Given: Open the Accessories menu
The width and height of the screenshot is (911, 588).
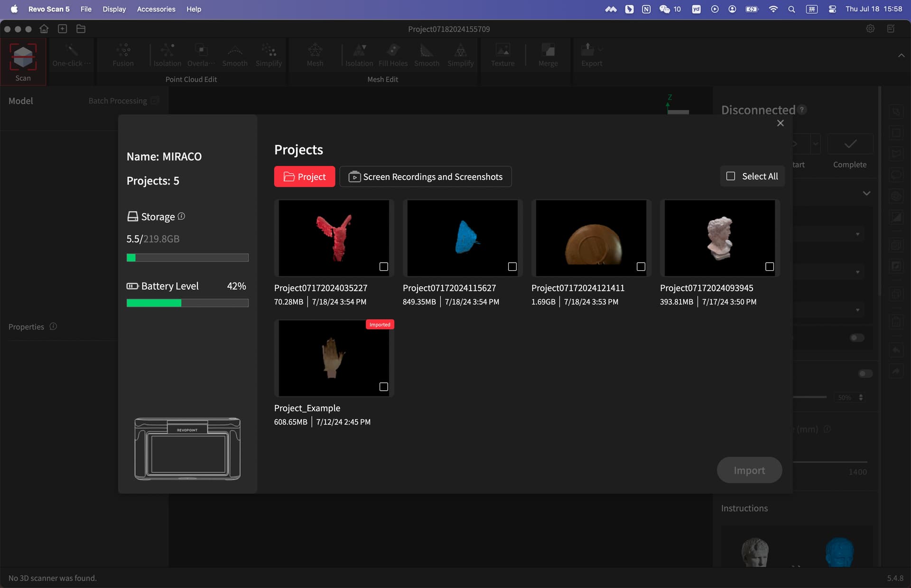Looking at the screenshot, I should click(156, 9).
